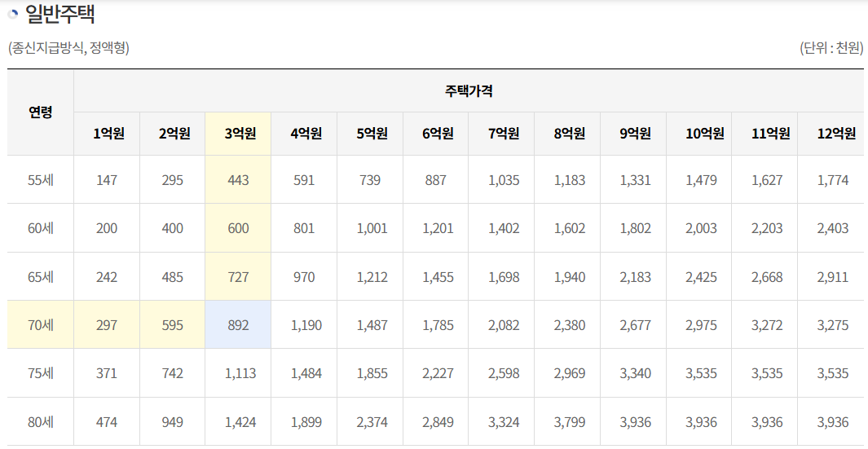This screenshot has height=449, width=868.
Task: Click value 474 in the 80세 row
Action: pos(107,422)
